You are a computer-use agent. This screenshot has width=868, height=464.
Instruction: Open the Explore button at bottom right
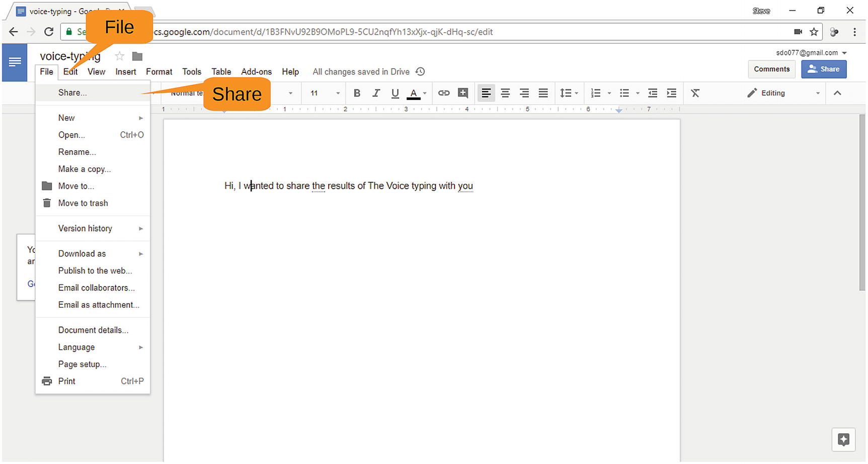[x=843, y=439]
